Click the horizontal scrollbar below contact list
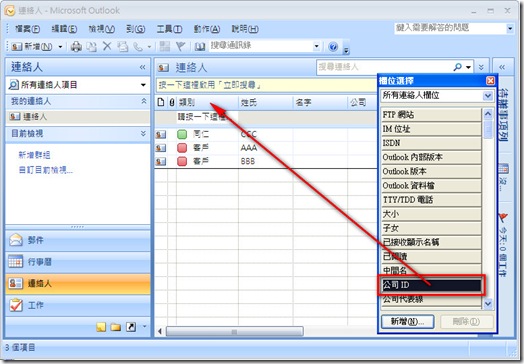Viewport: 524px width, 364px height. pos(235,331)
